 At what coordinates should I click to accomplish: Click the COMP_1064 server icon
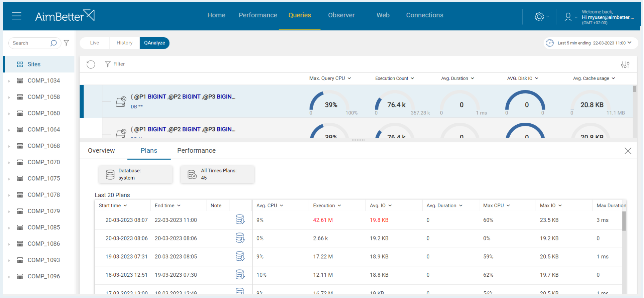[20, 129]
